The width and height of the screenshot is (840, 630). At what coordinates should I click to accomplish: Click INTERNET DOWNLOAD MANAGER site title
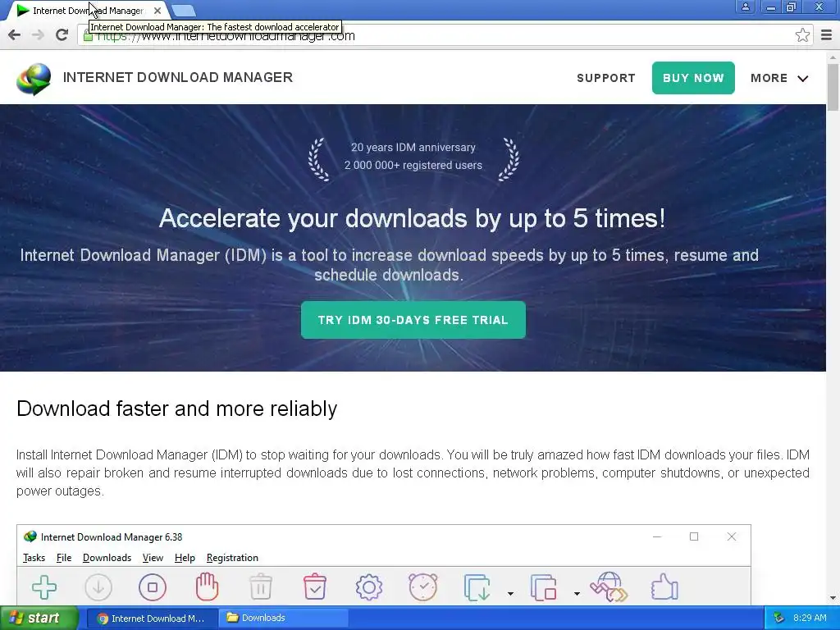tap(178, 78)
